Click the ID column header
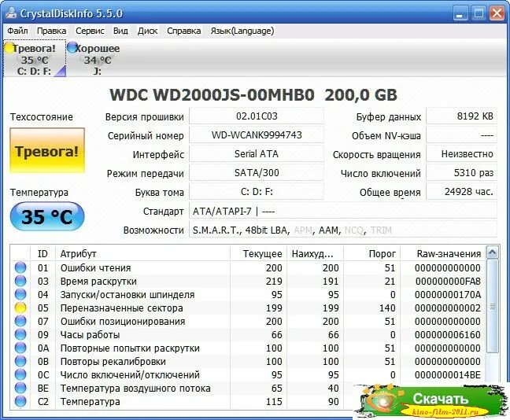This screenshot has width=510, height=420. (43, 253)
